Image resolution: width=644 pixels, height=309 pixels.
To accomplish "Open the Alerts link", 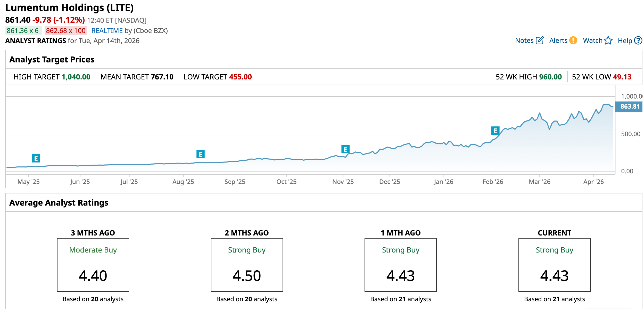I will [558, 40].
